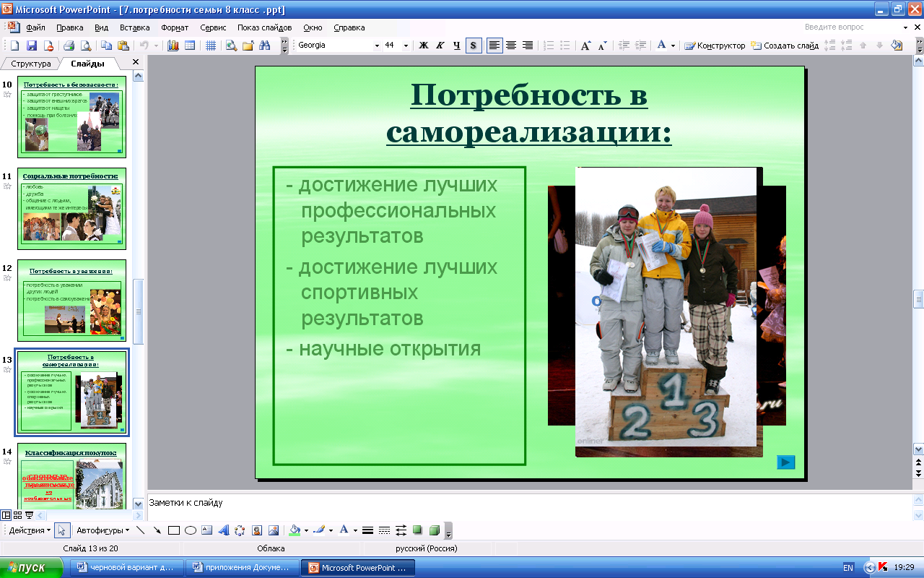Click the Increase Font Size icon
This screenshot has height=578, width=924.
point(585,46)
